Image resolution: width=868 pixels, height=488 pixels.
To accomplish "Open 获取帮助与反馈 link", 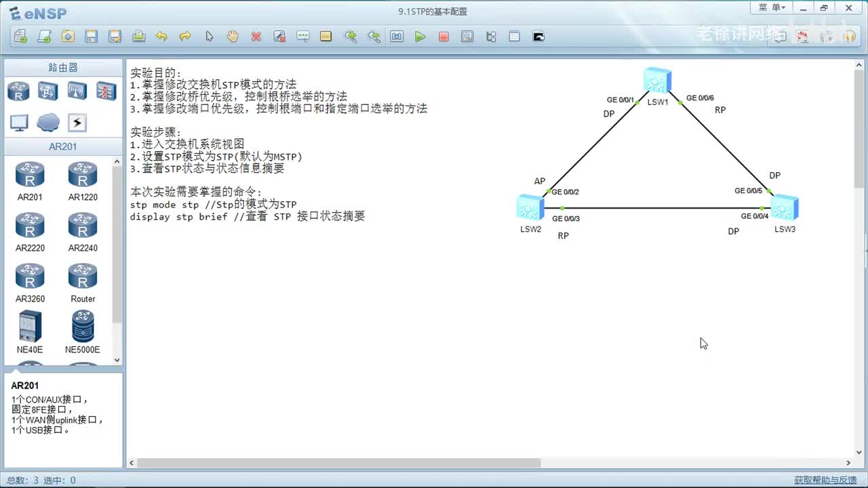I will point(825,480).
